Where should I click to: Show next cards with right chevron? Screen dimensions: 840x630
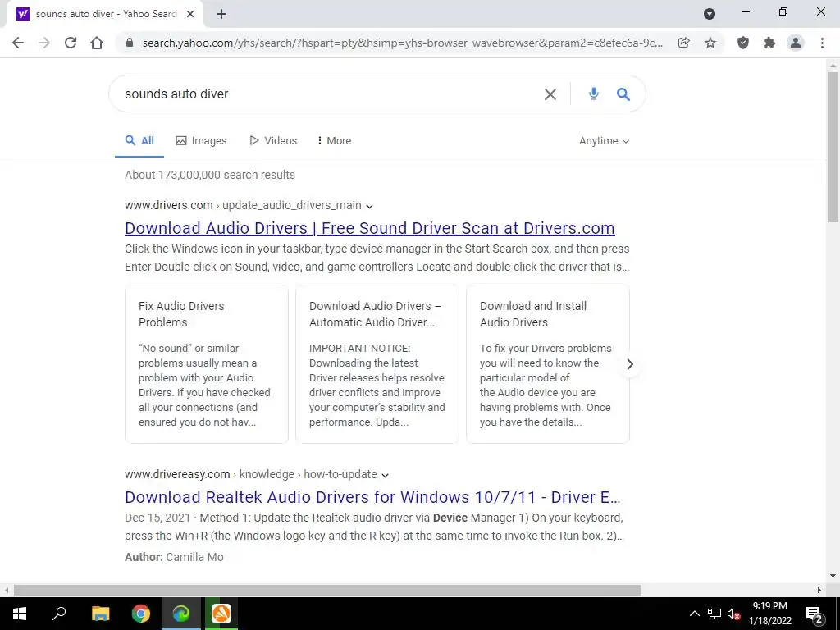(630, 364)
